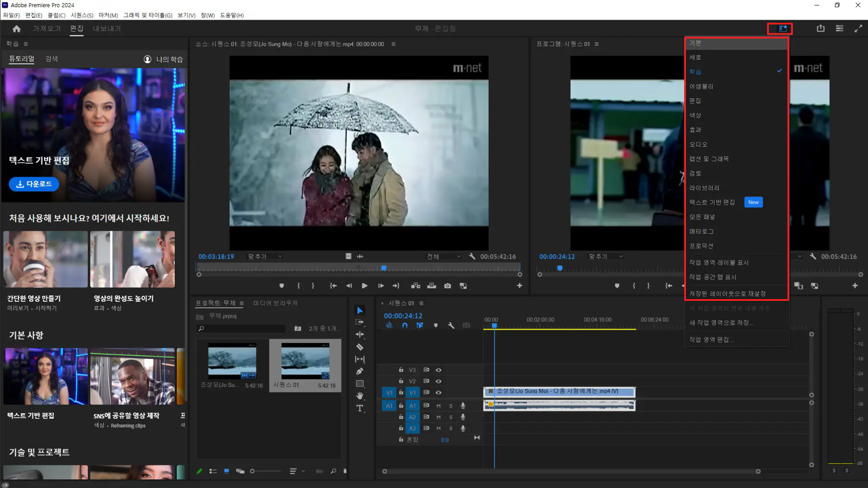Click the Quick Export share icon
This screenshot has width=868, height=488.
[820, 29]
